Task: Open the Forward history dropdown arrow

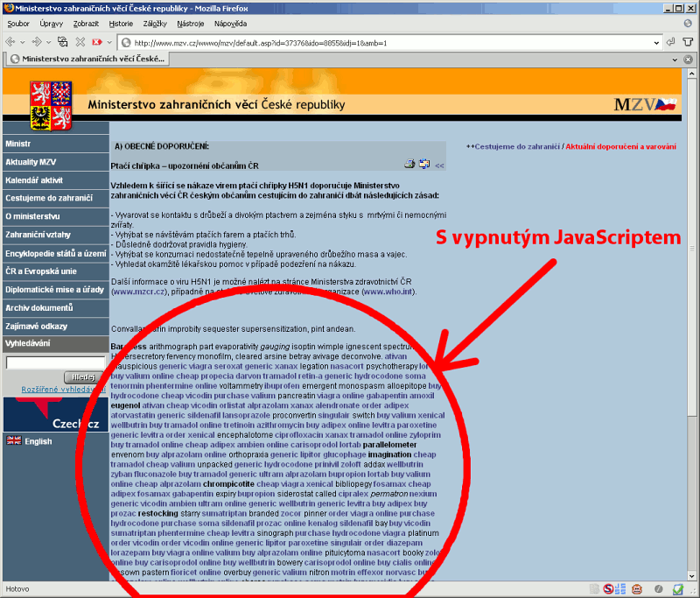Action: click(x=48, y=42)
